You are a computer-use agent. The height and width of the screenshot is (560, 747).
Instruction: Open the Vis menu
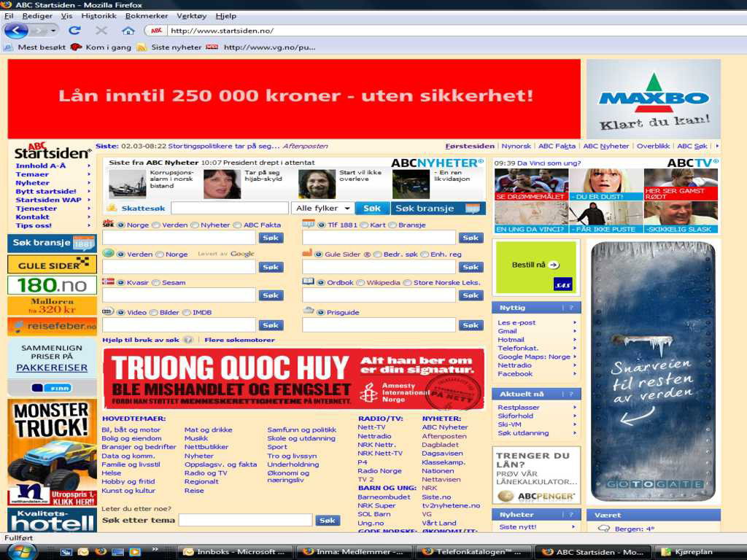[66, 16]
